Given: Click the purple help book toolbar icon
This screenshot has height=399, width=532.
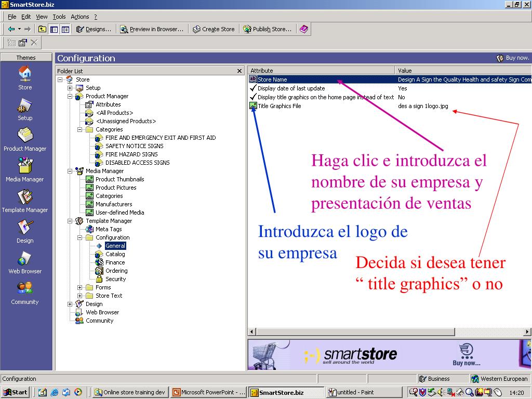Looking at the screenshot, I should (x=303, y=29).
